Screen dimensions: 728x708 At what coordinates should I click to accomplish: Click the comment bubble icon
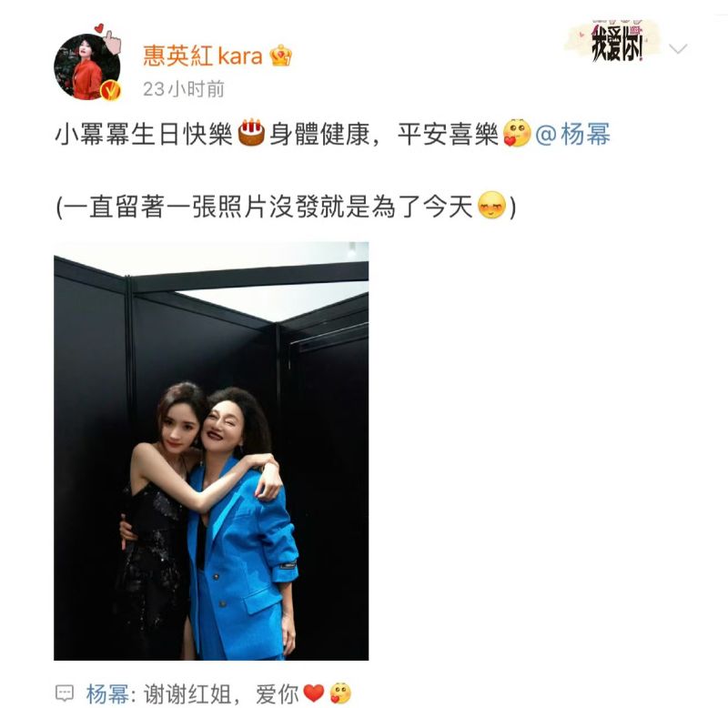click(x=65, y=693)
